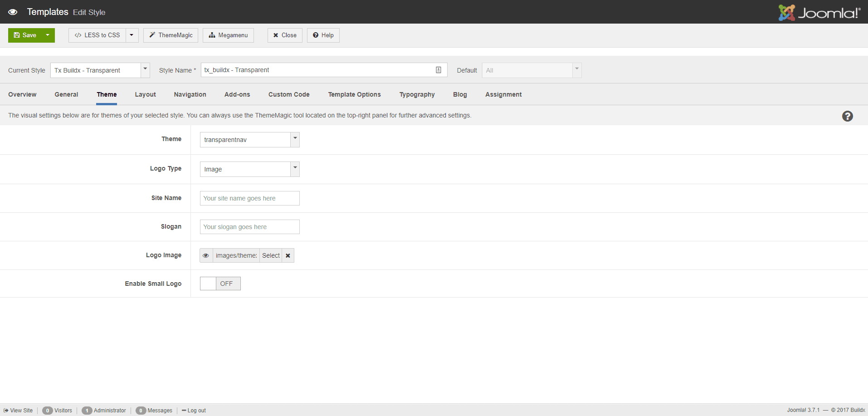Open the Megamenu editor
Screen dimensions: 868x416
(x=228, y=35)
